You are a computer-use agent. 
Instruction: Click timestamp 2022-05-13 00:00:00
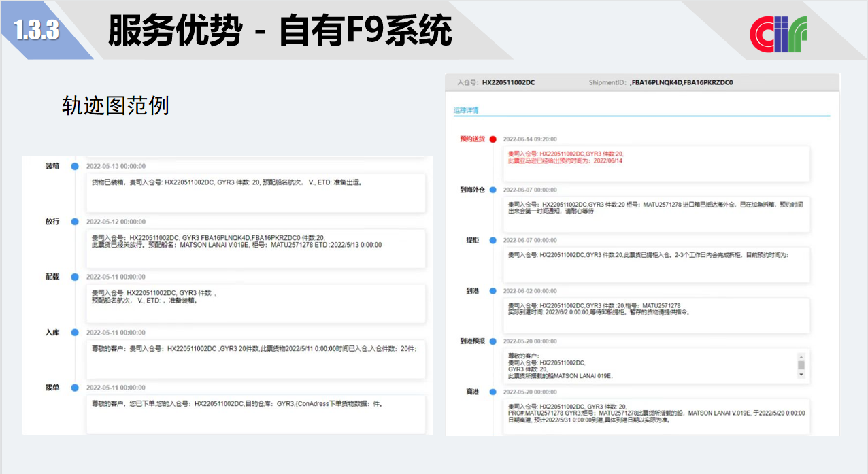click(116, 166)
